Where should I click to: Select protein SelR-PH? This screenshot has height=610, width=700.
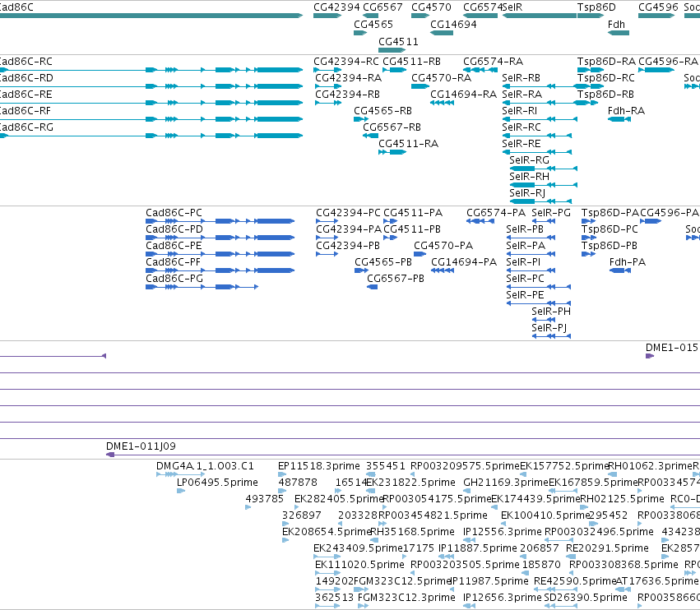(551, 312)
